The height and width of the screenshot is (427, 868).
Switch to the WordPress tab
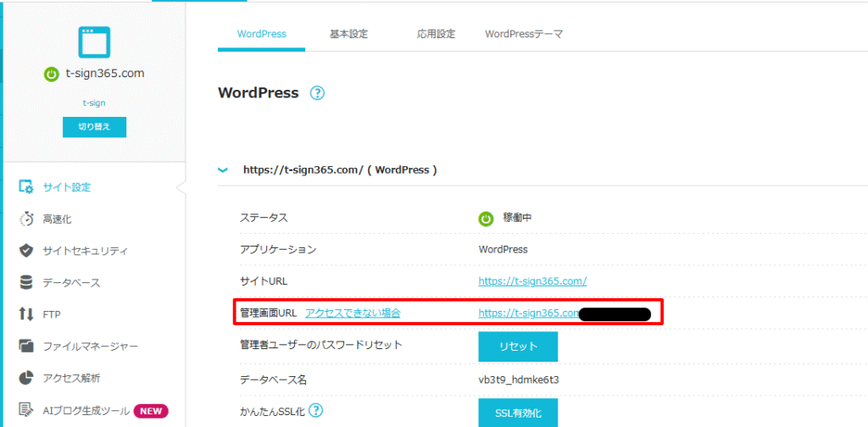[261, 34]
